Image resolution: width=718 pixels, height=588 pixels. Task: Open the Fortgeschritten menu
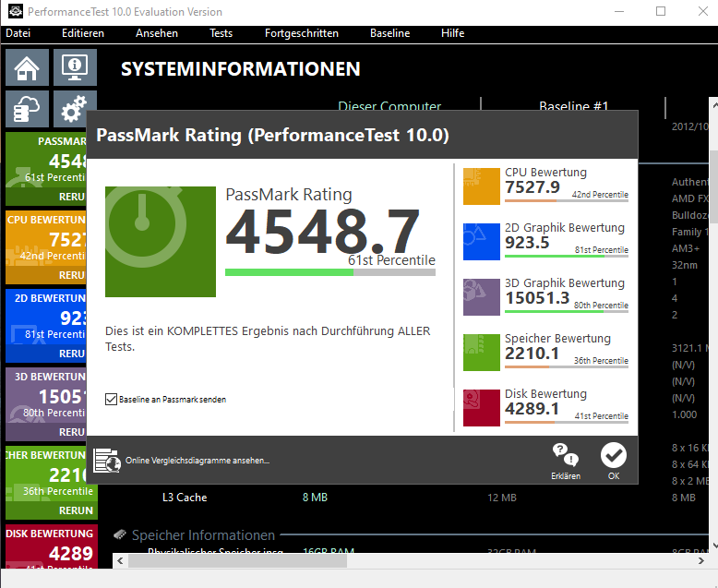(x=302, y=33)
